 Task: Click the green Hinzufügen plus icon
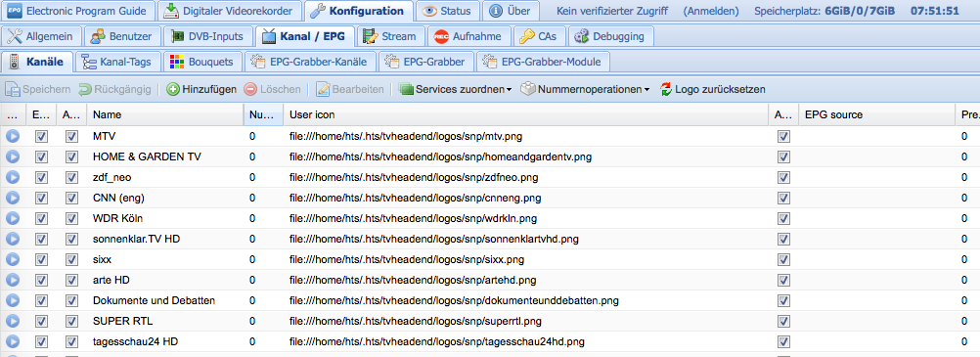click(x=172, y=89)
